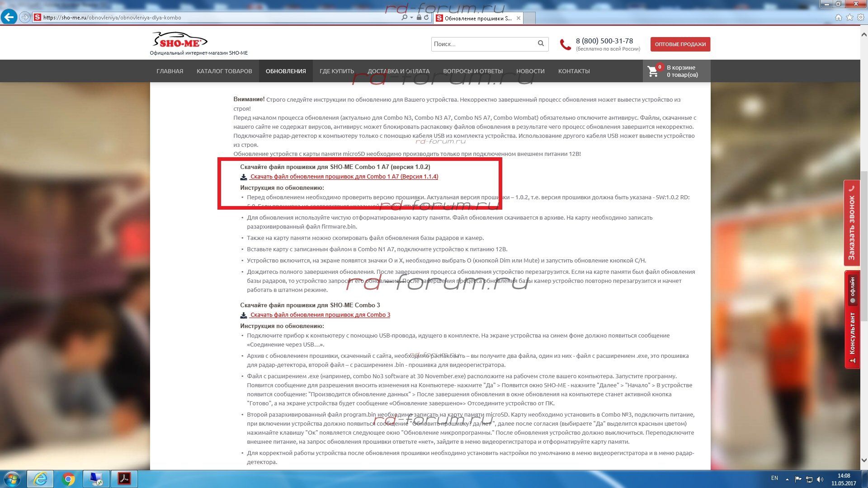Open the EN language selector
The width and height of the screenshot is (868, 488).
774,478
